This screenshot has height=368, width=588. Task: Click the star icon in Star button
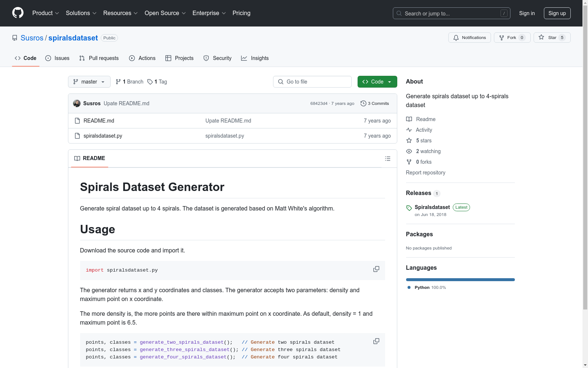541,37
